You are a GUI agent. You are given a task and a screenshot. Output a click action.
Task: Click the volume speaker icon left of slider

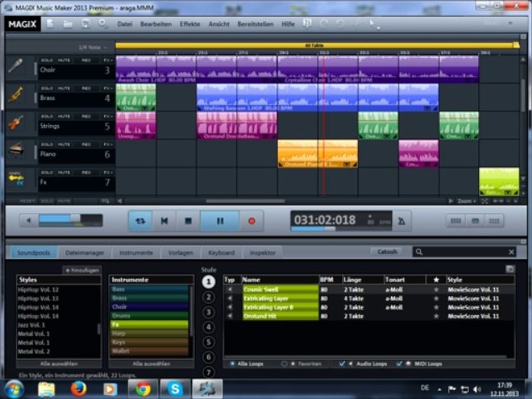[x=29, y=221]
